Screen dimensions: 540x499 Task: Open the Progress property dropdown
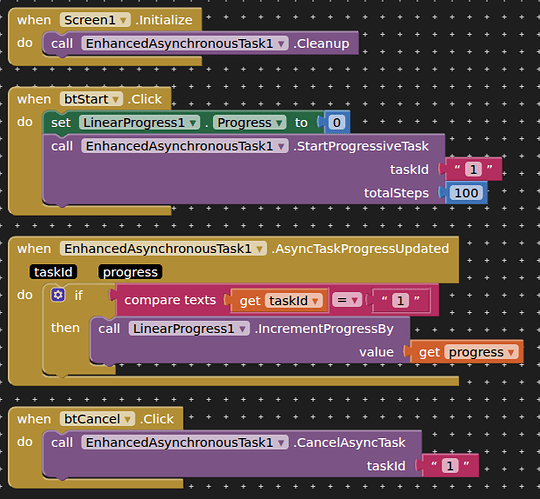click(249, 123)
